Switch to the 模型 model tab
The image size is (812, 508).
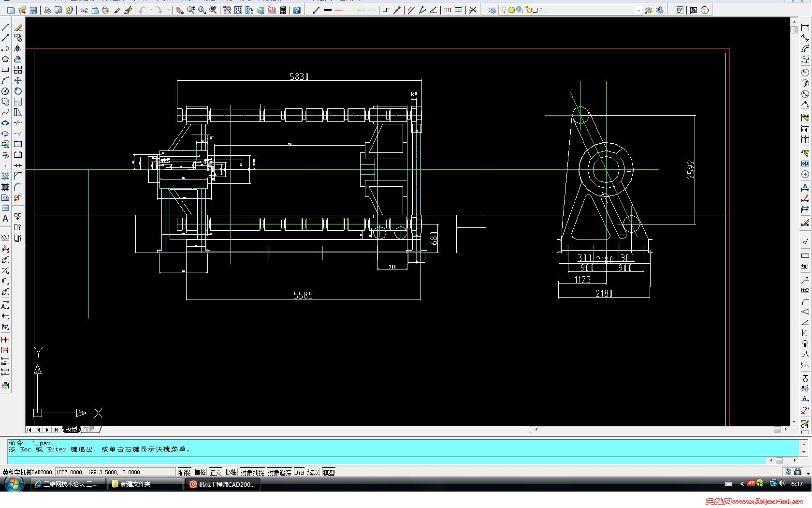[72, 429]
